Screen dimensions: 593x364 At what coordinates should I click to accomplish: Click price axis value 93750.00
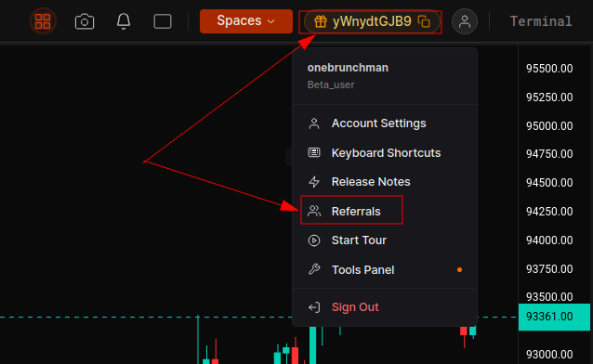[x=549, y=268]
